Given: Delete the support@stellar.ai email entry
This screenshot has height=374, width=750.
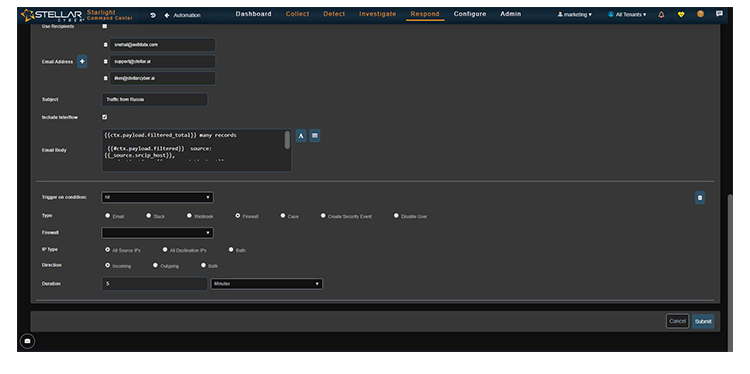Looking at the screenshot, I should click(x=105, y=62).
